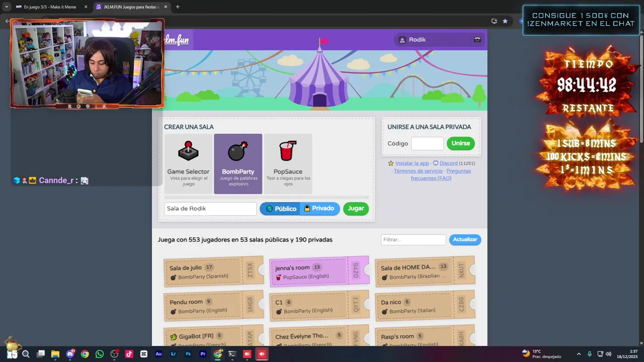Focus the private room Código field
The width and height of the screenshot is (644, 362).
(427, 143)
